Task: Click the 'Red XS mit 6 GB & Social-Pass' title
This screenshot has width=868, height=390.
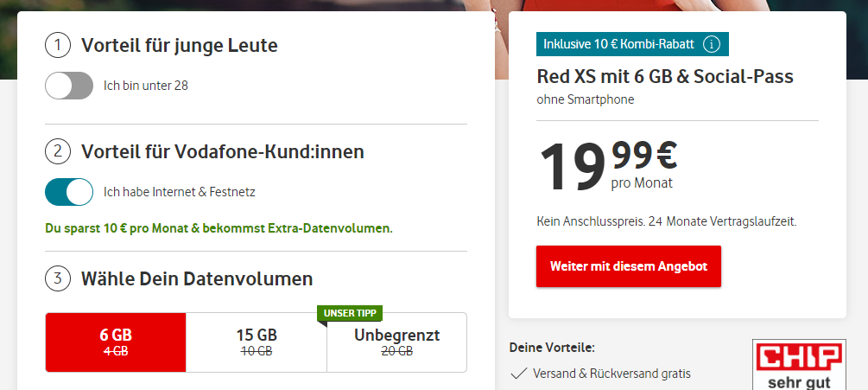Action: 665,76
